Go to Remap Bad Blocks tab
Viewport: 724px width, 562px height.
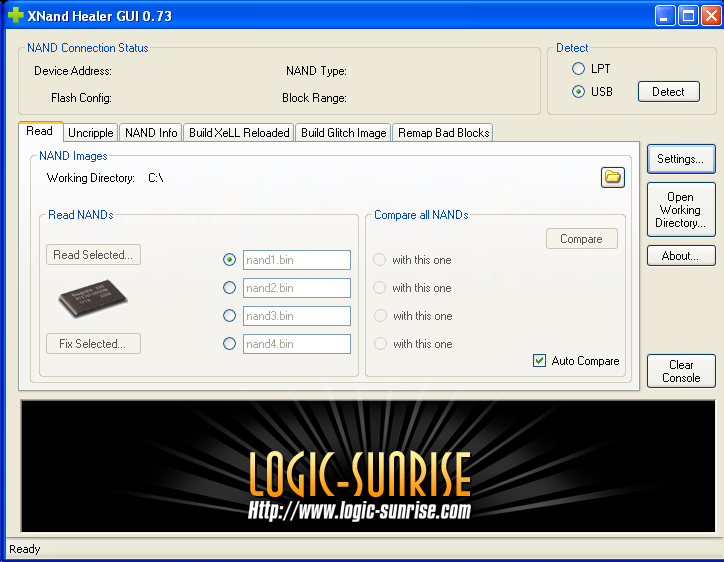(443, 133)
